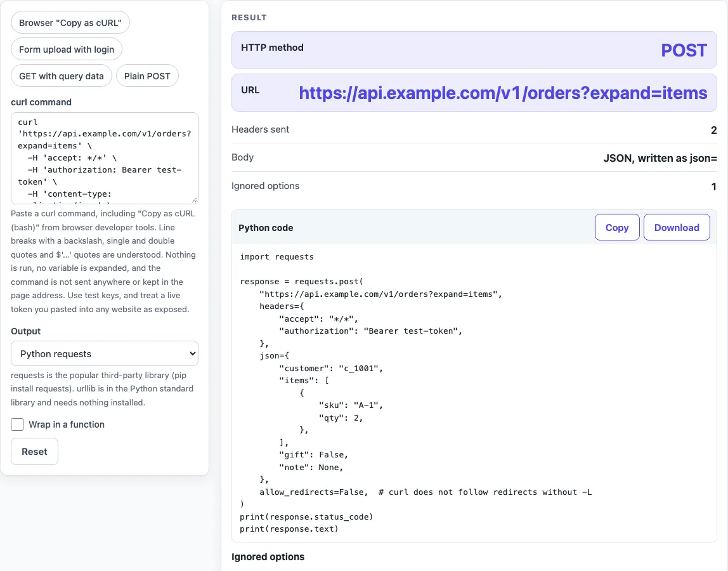Screen dimensions: 728x571
Task: Click the HTTP method label
Action: (x=272, y=48)
